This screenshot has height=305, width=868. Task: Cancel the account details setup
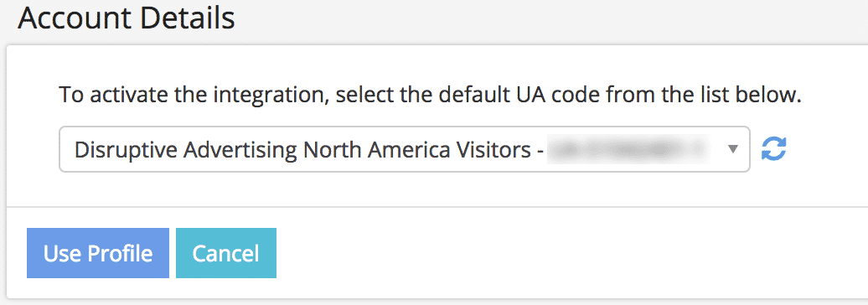226,253
